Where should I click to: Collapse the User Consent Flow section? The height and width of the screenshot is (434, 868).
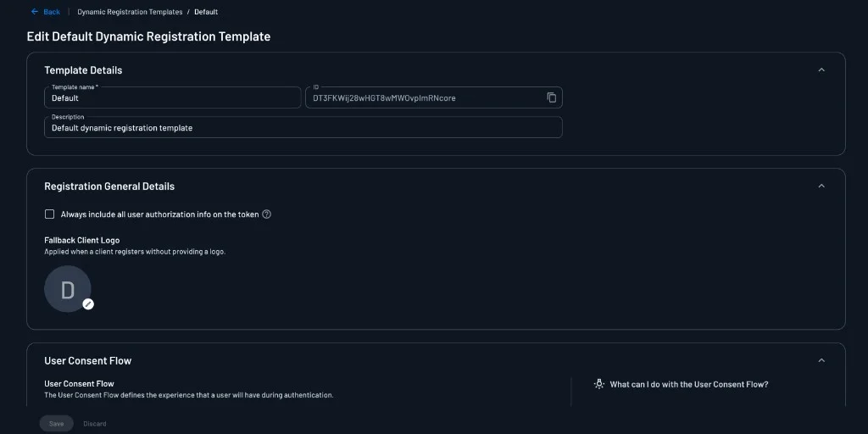click(821, 360)
